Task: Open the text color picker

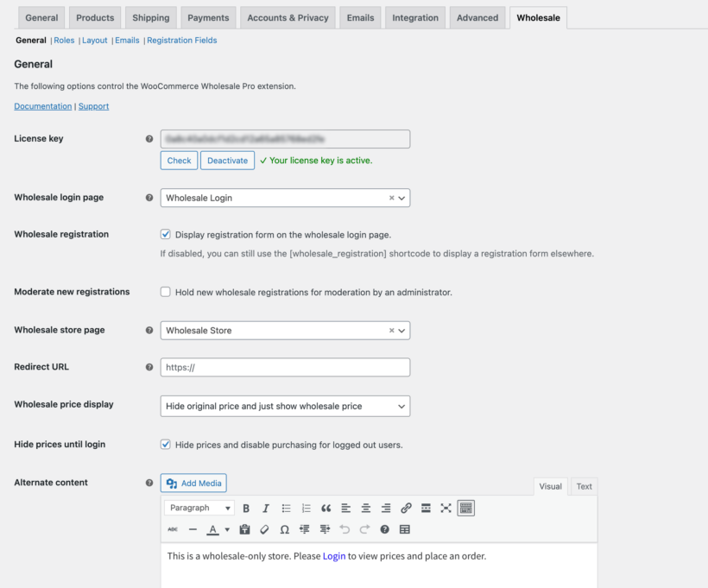Action: tap(212, 530)
